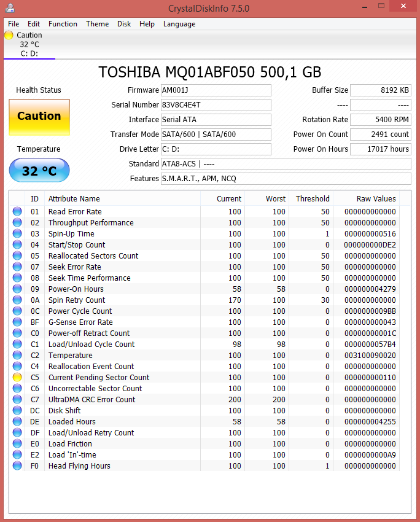Click the 32 °C temperature button

[x=39, y=171]
